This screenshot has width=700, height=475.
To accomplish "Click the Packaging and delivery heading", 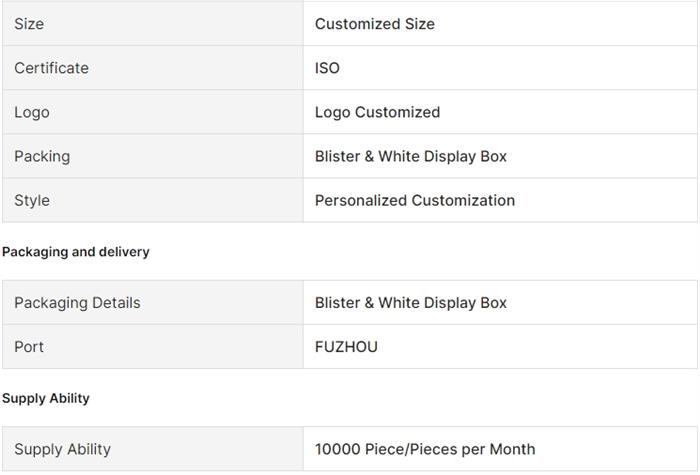I will tap(76, 252).
